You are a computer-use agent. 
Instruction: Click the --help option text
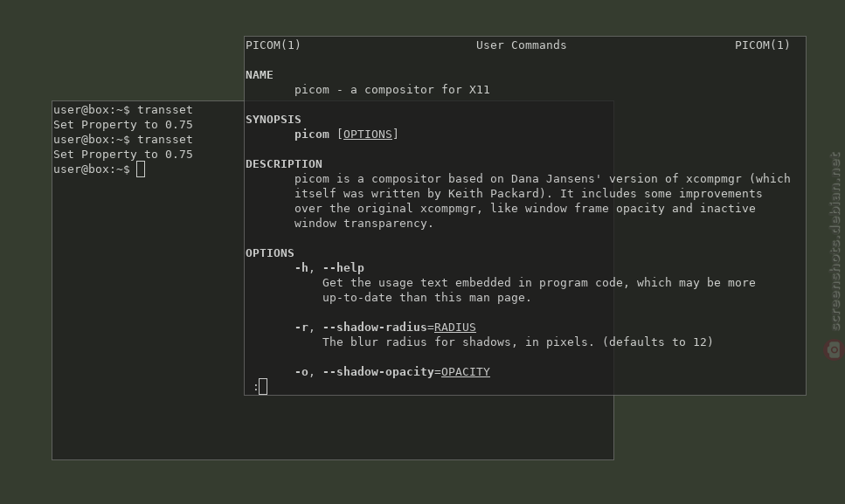click(x=343, y=267)
